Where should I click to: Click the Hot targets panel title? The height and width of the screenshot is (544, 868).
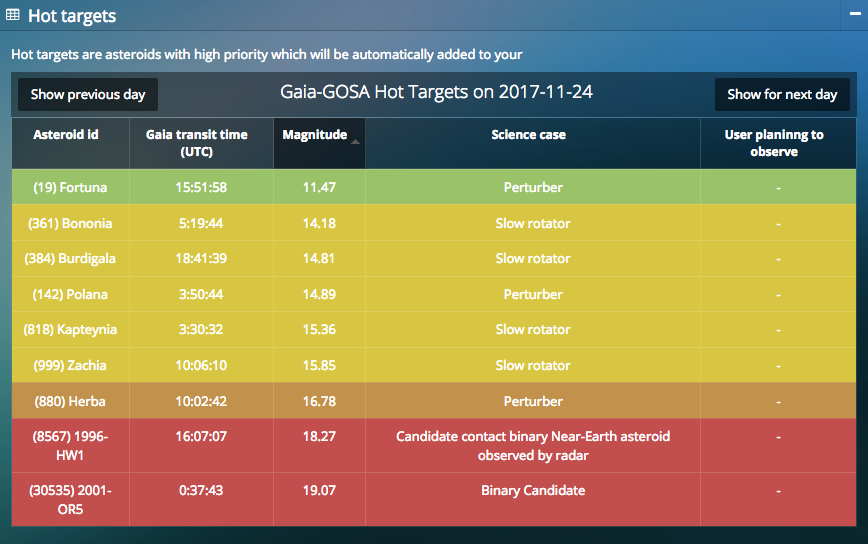[72, 15]
